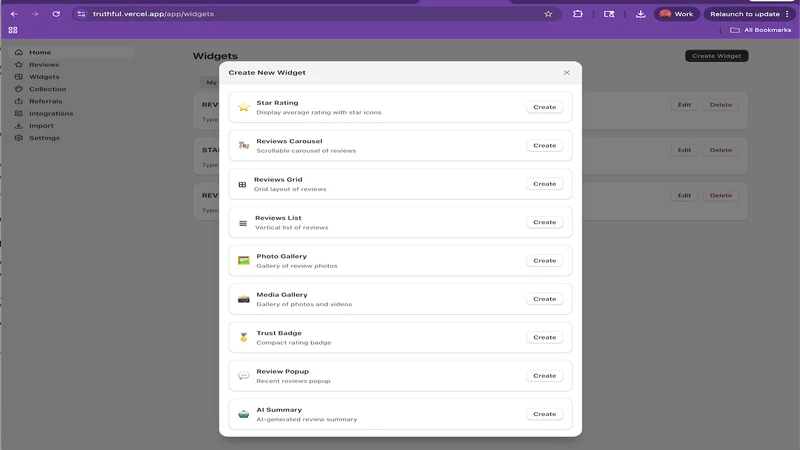Create a Star Rating widget

pyautogui.click(x=544, y=107)
